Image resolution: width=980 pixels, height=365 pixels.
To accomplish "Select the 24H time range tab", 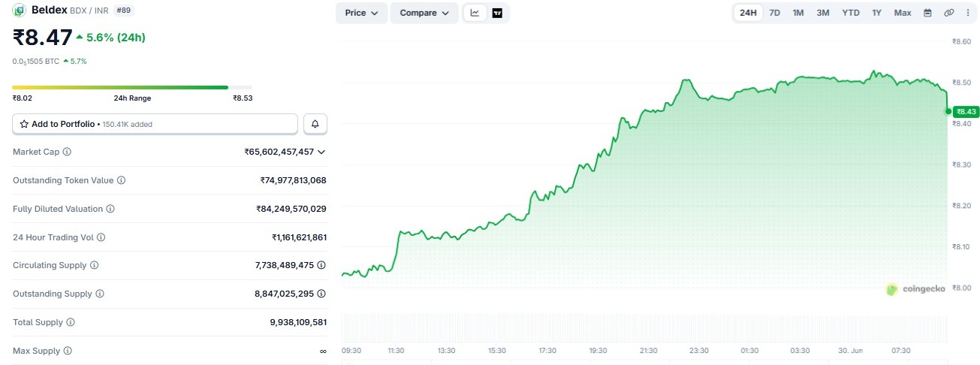I will [x=748, y=13].
